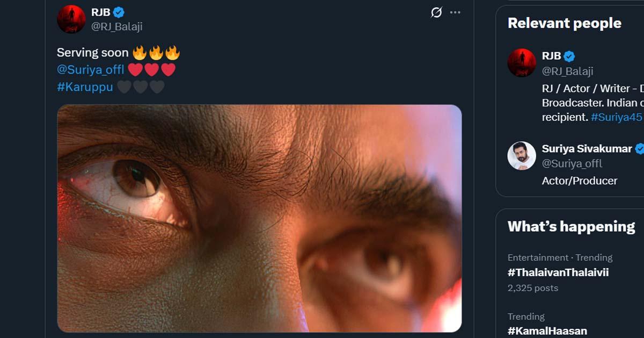Click the Grok slash-circle icon on tweet
Viewport: 644px width, 338px height.
click(x=436, y=12)
